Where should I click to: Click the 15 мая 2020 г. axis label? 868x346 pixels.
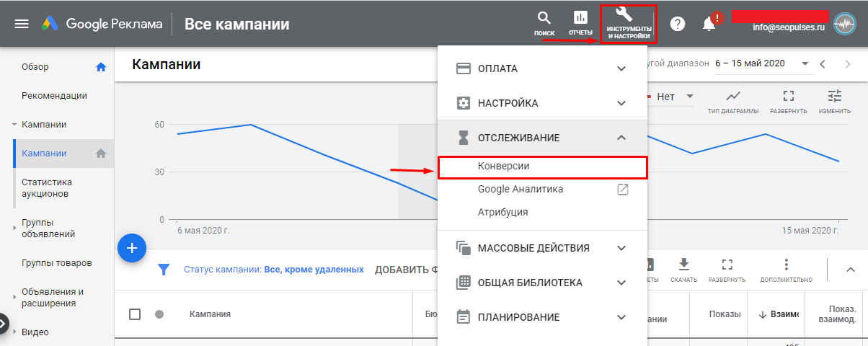pyautogui.click(x=811, y=231)
